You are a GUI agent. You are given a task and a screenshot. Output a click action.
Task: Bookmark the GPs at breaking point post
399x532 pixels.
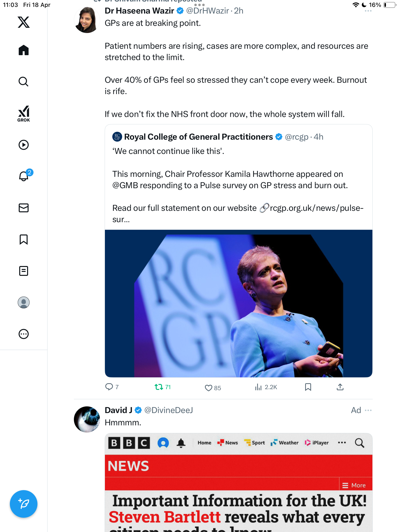(x=308, y=387)
